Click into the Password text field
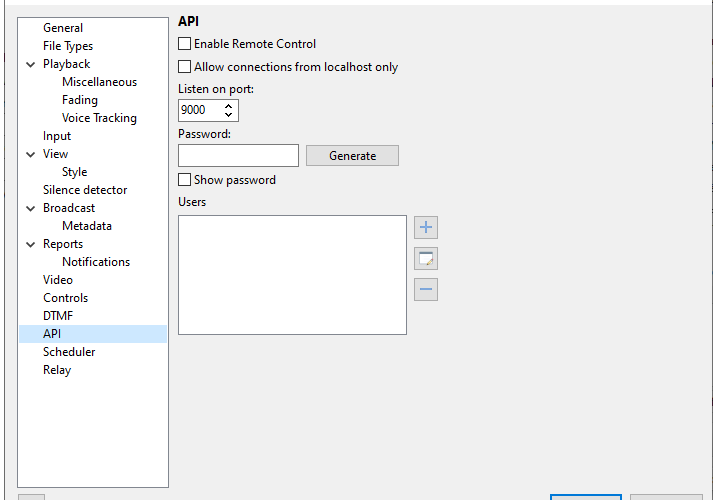This screenshot has height=500, width=718. click(239, 156)
